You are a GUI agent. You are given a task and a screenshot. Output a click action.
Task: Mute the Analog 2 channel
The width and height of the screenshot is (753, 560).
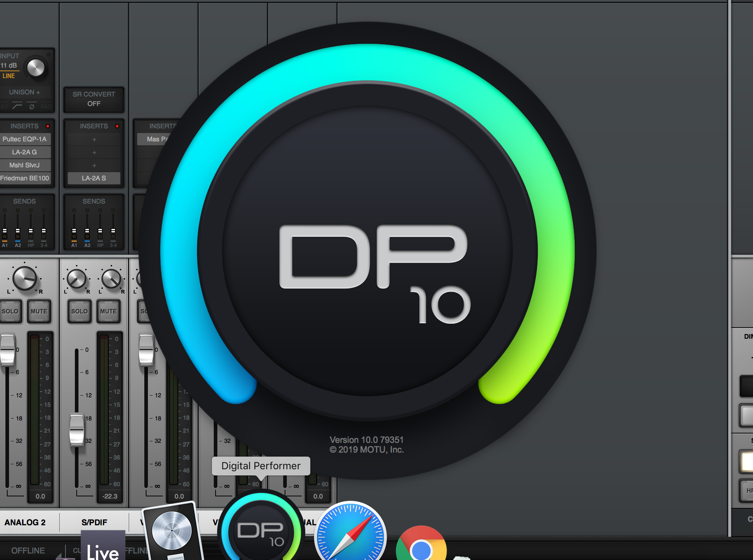39,311
